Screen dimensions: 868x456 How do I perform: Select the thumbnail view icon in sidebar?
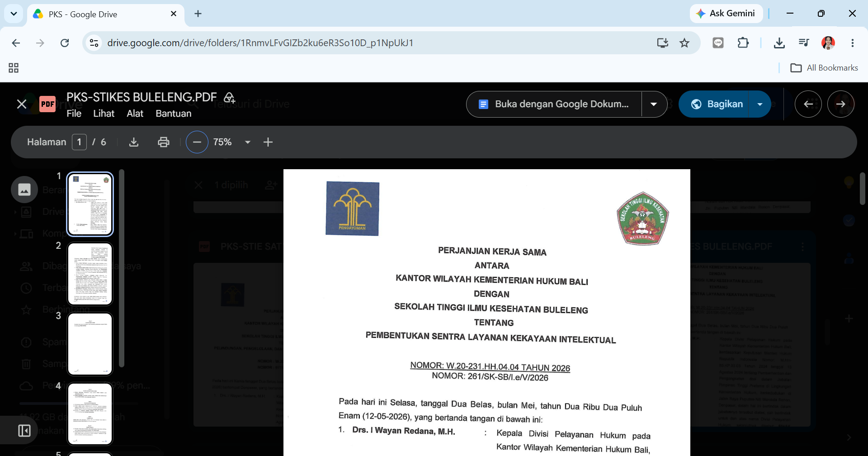[x=24, y=190]
